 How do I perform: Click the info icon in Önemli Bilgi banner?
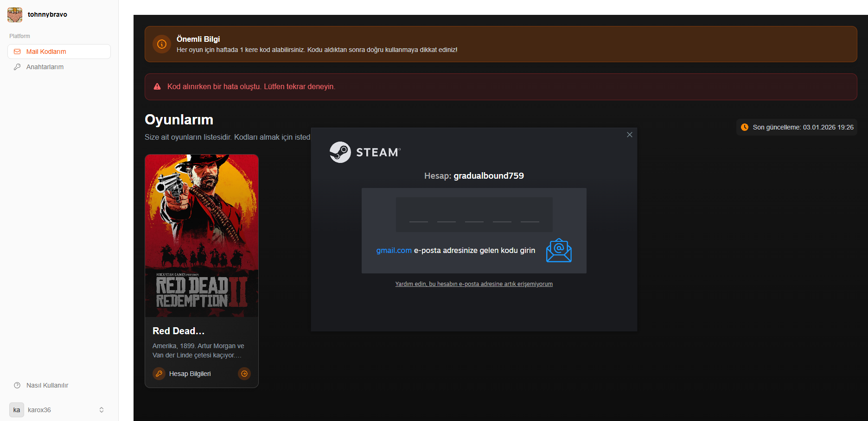162,44
